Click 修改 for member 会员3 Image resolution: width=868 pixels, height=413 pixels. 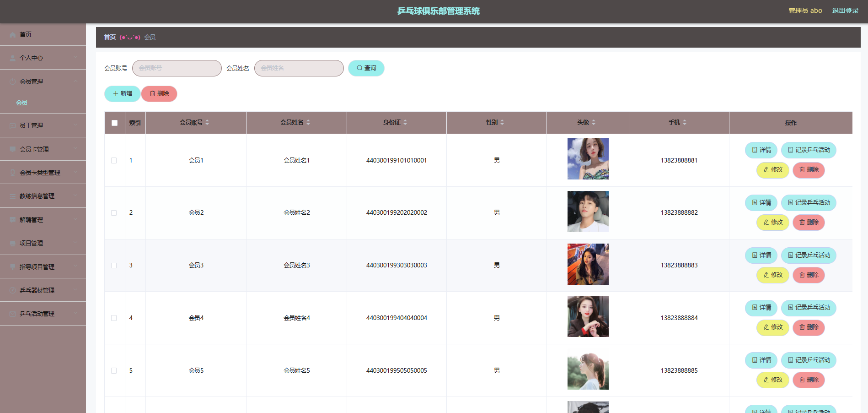coord(773,275)
